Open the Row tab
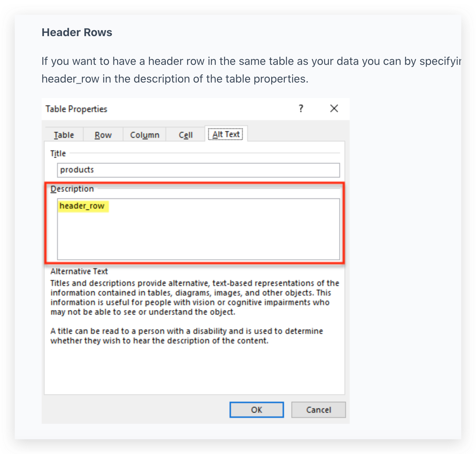The height and width of the screenshot is (454, 476). [x=103, y=135]
